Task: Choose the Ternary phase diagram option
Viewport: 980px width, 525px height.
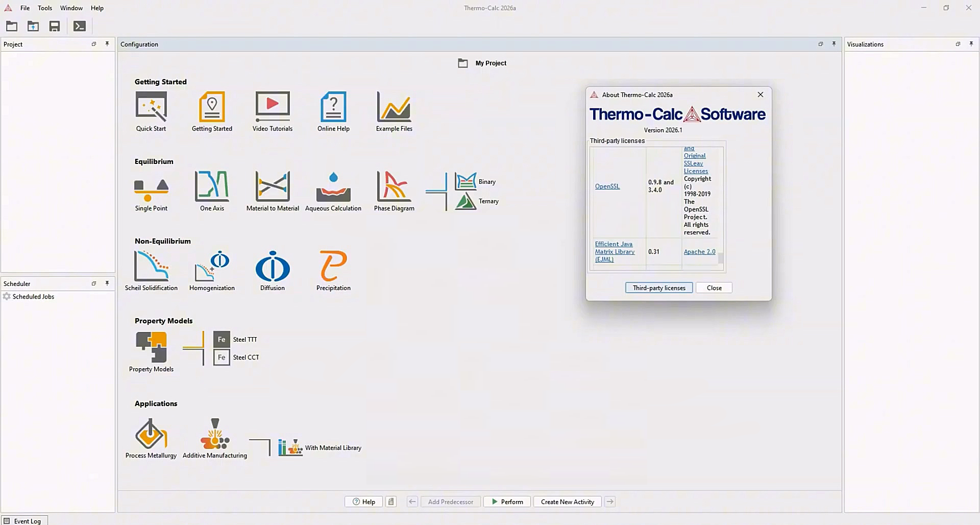Action: point(476,201)
